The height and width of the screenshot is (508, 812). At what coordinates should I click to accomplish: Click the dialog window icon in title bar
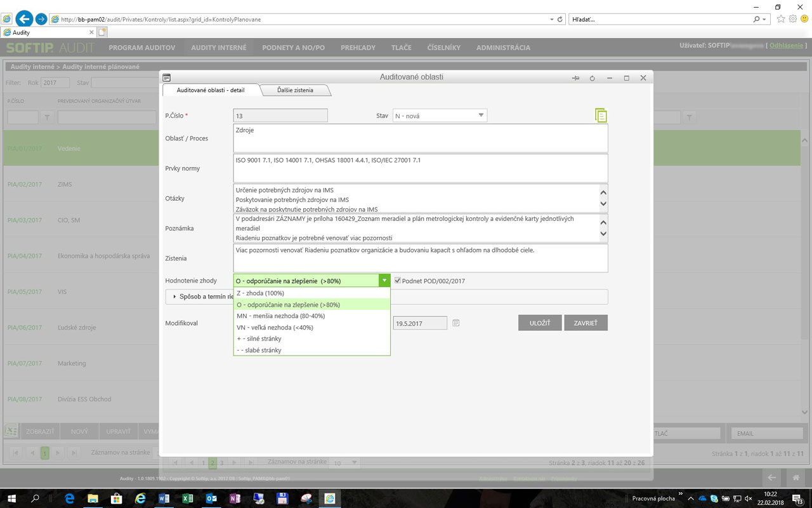coord(167,77)
